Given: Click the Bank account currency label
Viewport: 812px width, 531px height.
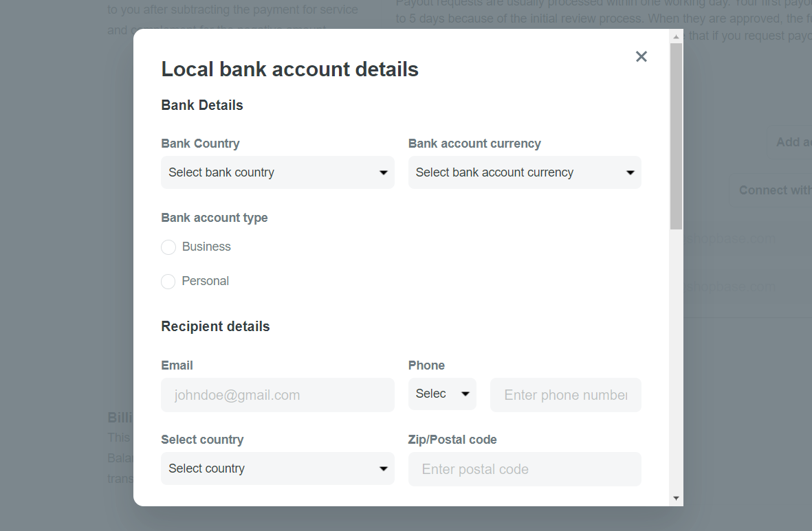Looking at the screenshot, I should coord(474,144).
